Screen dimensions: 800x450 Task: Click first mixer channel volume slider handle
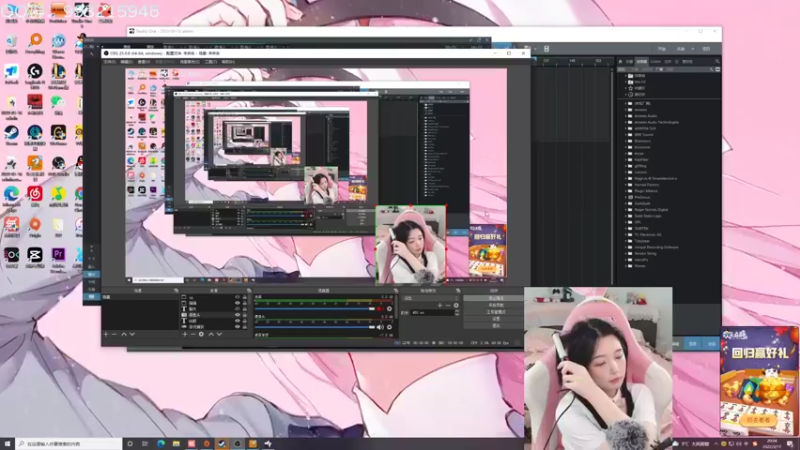[x=372, y=309]
